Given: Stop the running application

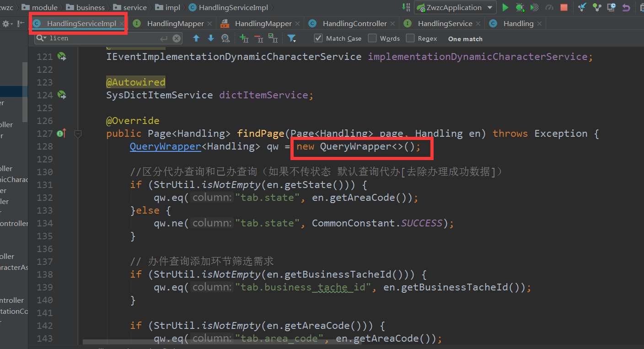Looking at the screenshot, I should [564, 7].
